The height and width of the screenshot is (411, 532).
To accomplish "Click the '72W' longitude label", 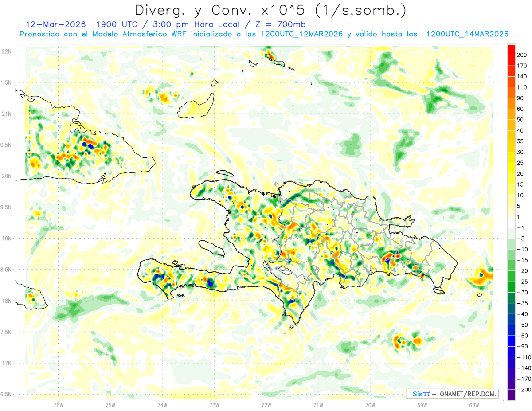I will coord(266,405).
